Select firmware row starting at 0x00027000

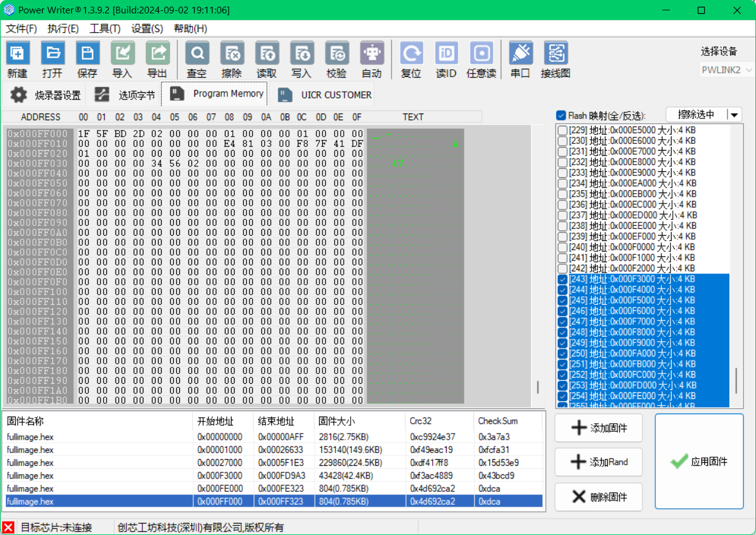[122, 463]
